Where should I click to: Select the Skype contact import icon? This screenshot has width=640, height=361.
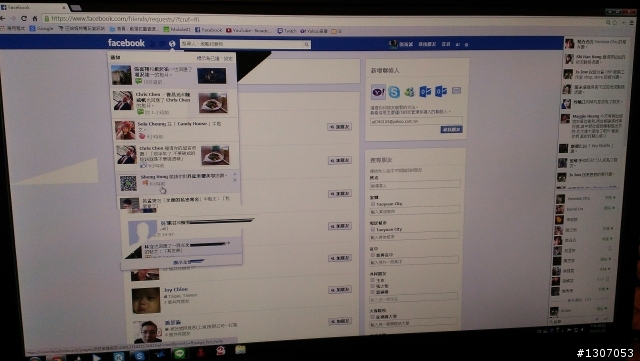[x=394, y=92]
